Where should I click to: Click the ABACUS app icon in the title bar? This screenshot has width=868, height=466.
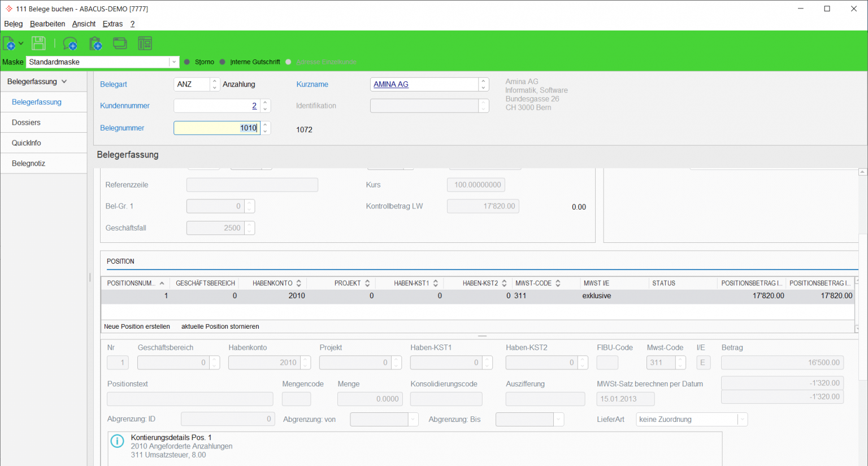pyautogui.click(x=8, y=8)
